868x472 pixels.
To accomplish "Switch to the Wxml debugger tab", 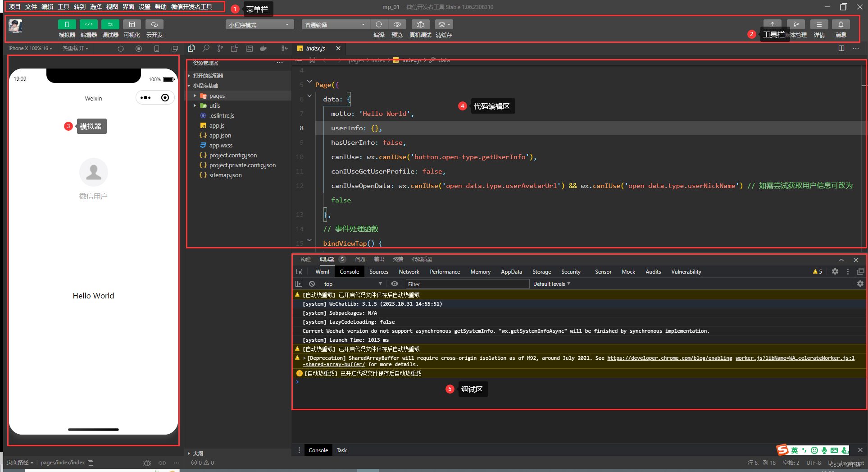I will point(322,272).
